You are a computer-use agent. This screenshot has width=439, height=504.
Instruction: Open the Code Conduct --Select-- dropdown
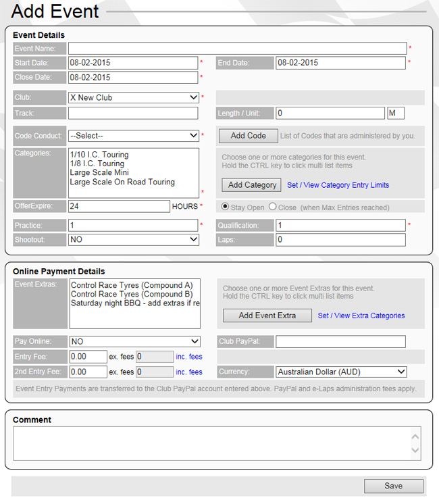click(x=134, y=136)
